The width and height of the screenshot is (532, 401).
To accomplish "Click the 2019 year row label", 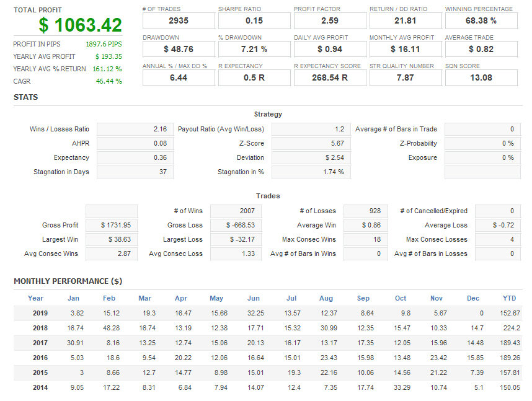I will [40, 313].
